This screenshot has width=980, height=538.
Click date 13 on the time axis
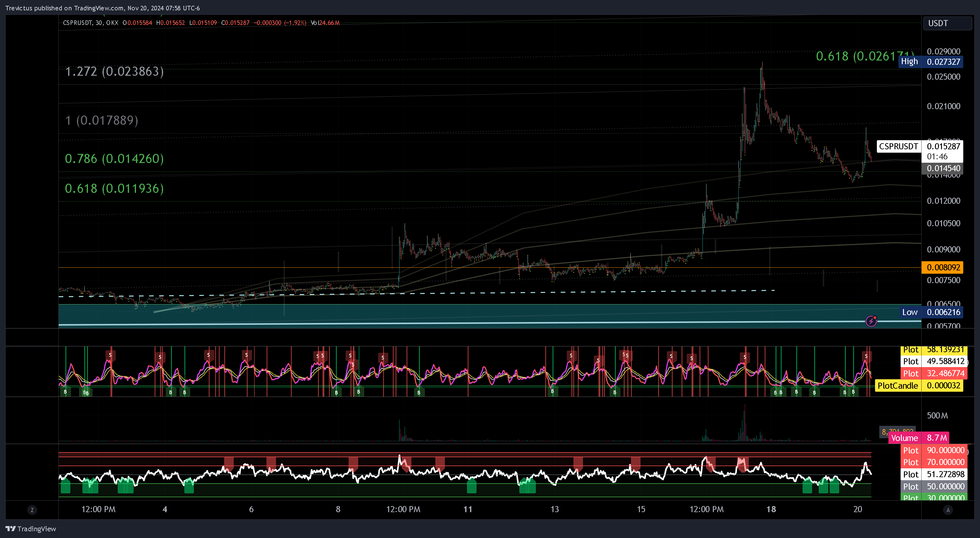pos(555,509)
